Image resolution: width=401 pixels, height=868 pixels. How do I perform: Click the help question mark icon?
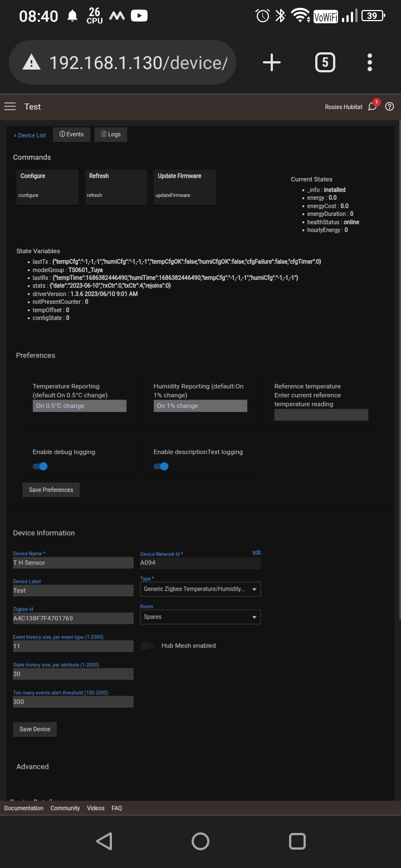(390, 107)
